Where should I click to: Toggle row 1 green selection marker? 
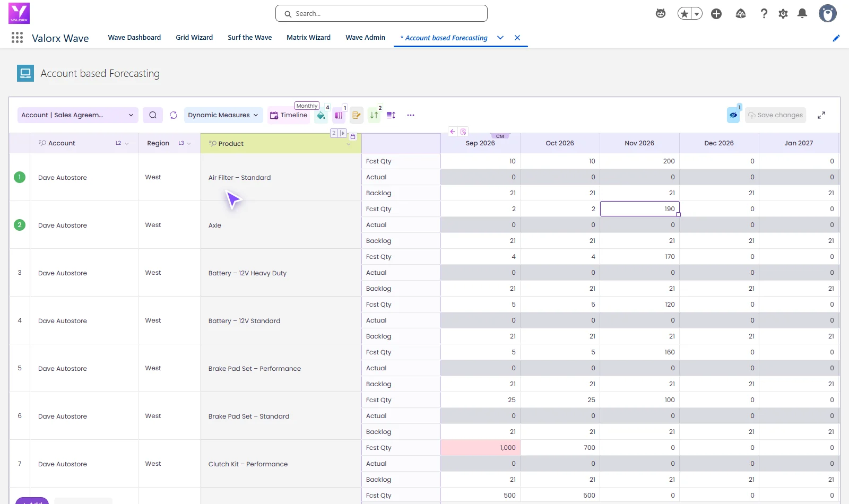[x=20, y=177]
